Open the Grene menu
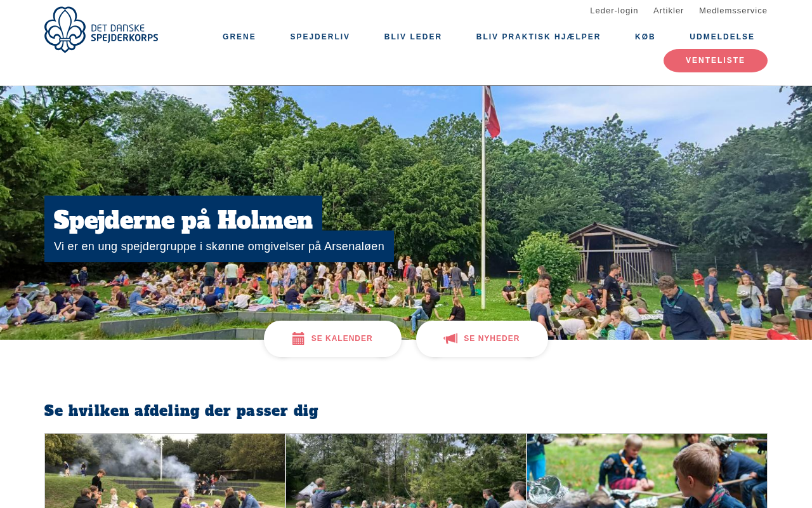The width and height of the screenshot is (812, 508). [x=239, y=37]
